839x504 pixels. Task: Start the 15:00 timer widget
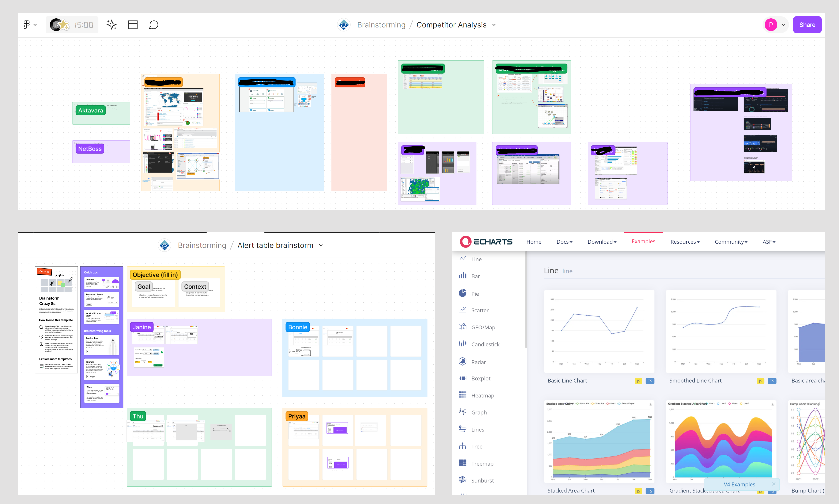pyautogui.click(x=72, y=25)
